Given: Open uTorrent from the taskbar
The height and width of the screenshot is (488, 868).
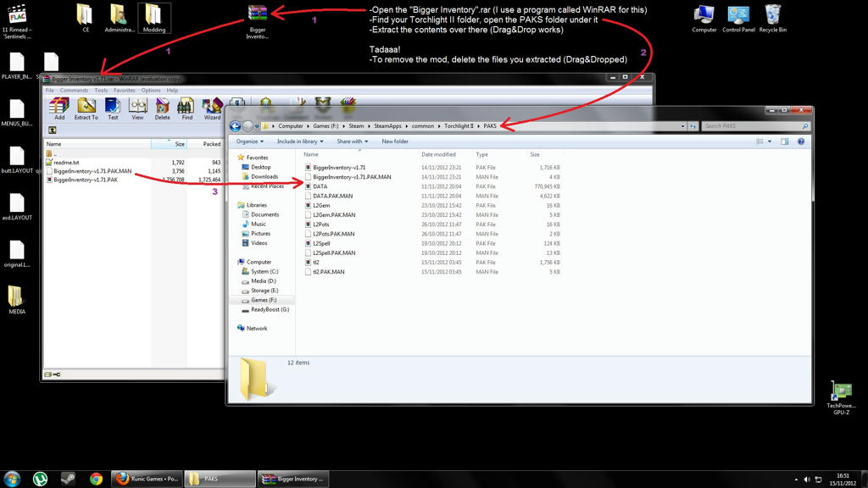Looking at the screenshot, I should (40, 479).
